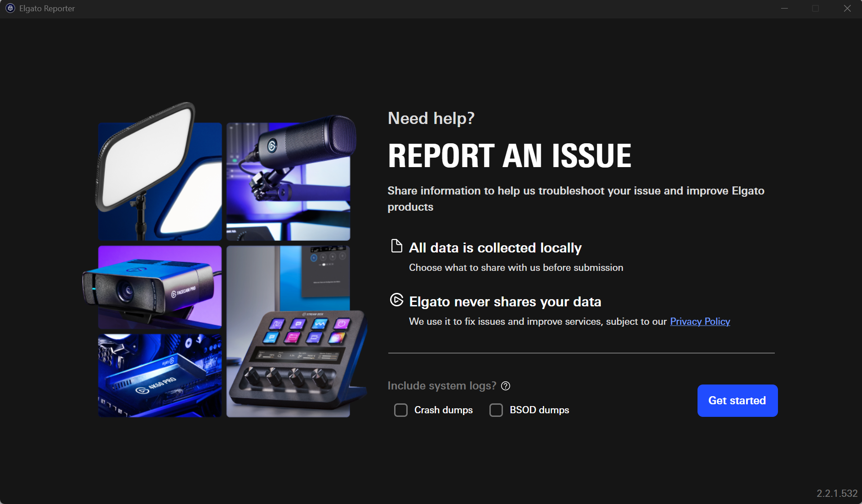Screen dimensions: 862x504
Task: Enable the BSOD dumps checkbox
Action: point(496,410)
